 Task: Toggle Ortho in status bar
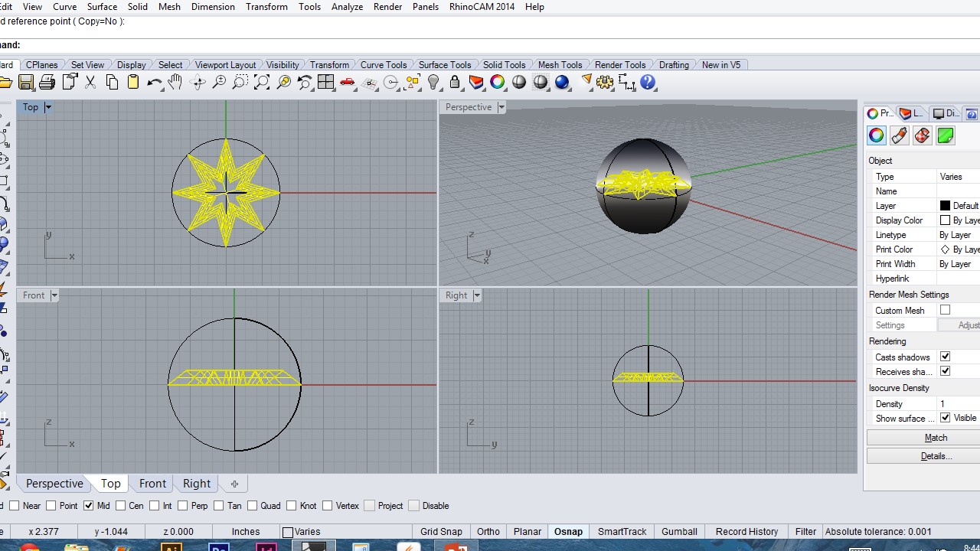[x=488, y=532]
